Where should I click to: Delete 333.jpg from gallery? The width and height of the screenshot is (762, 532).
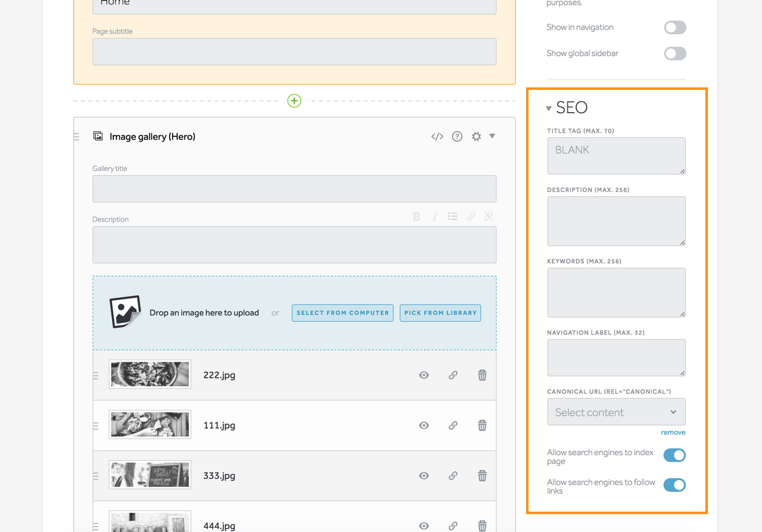(x=482, y=476)
